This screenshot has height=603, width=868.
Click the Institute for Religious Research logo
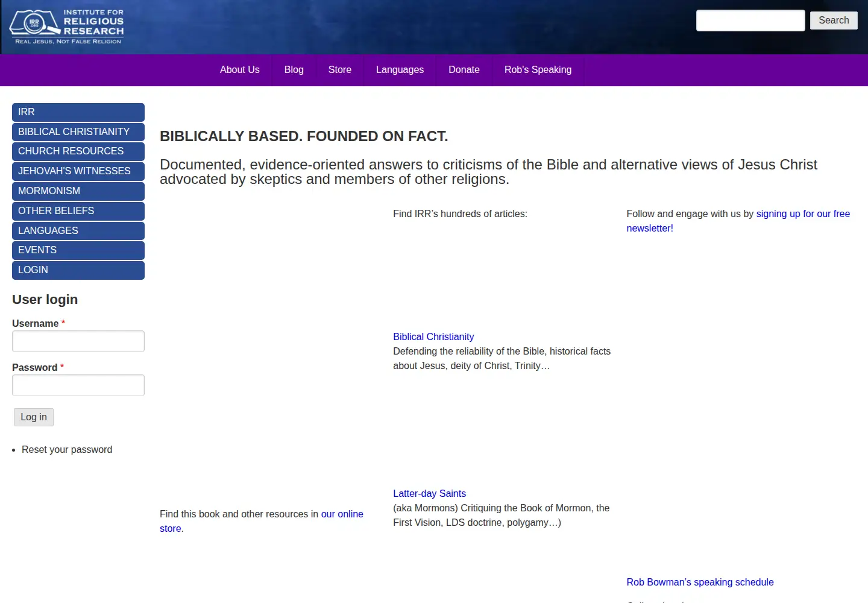(66, 27)
